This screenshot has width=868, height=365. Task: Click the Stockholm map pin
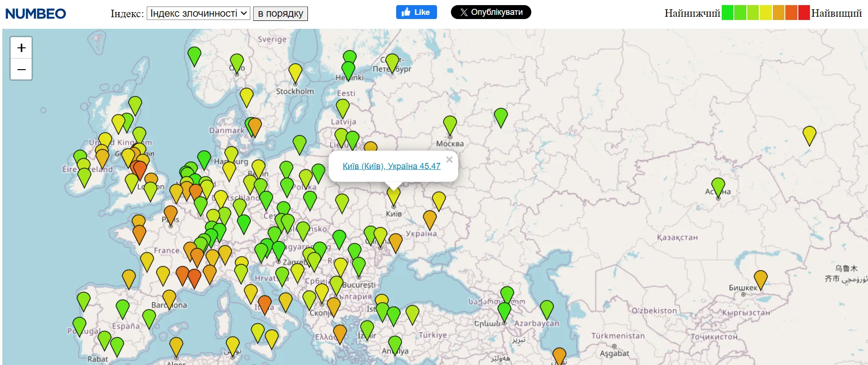(295, 72)
